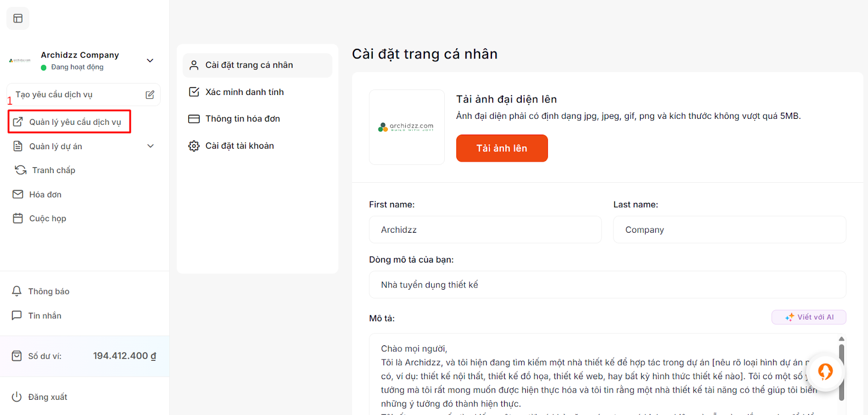Click the Thông báo bell icon
The height and width of the screenshot is (415, 868).
pyautogui.click(x=17, y=291)
